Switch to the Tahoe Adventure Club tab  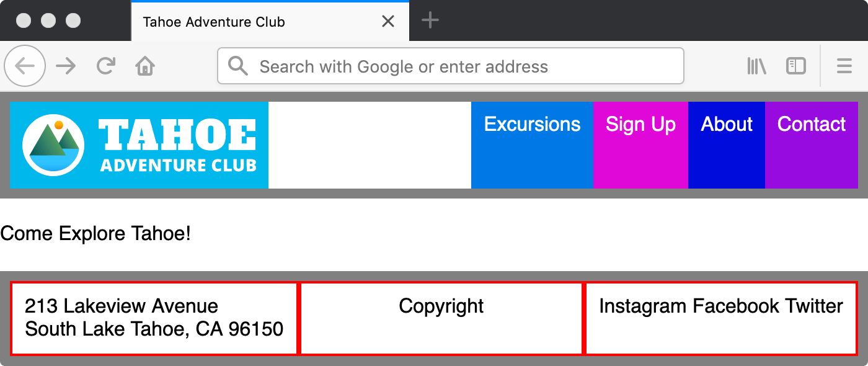tap(213, 21)
